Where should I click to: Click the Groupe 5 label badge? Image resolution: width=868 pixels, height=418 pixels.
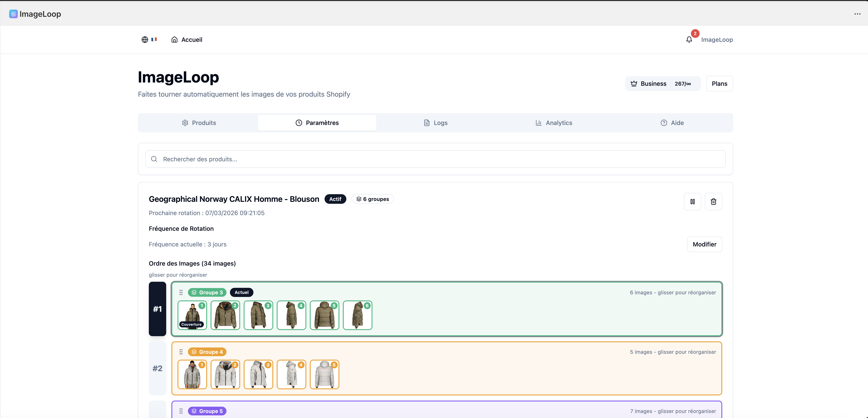click(207, 411)
